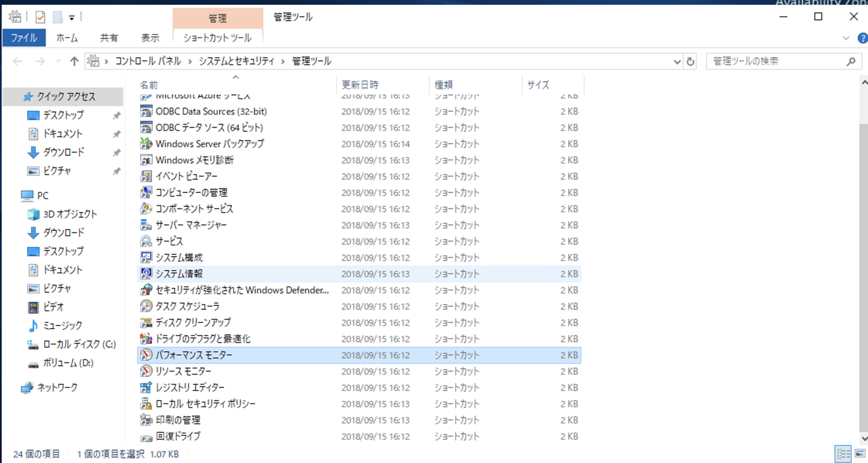Viewport: 868px width, 463px height.
Task: Click the refresh button beside the address bar
Action: pos(690,62)
